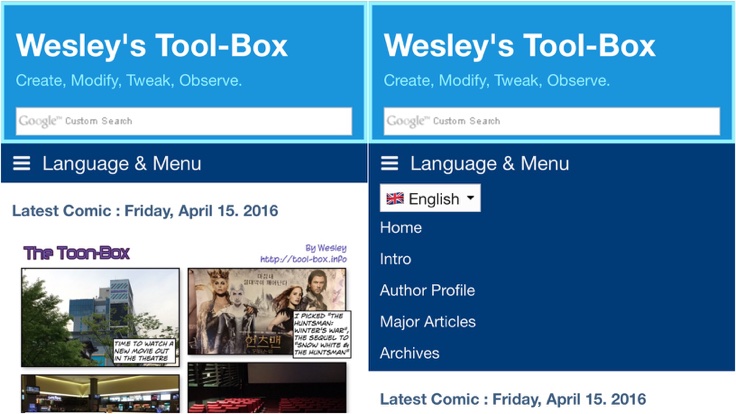Viewport: 736px width, 414px height.
Task: Focus right Google Custom Search field
Action: click(x=552, y=121)
